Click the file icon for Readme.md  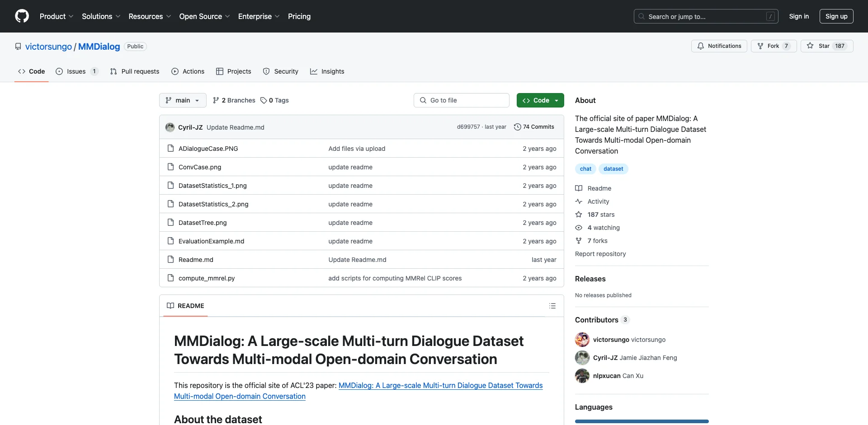point(170,259)
